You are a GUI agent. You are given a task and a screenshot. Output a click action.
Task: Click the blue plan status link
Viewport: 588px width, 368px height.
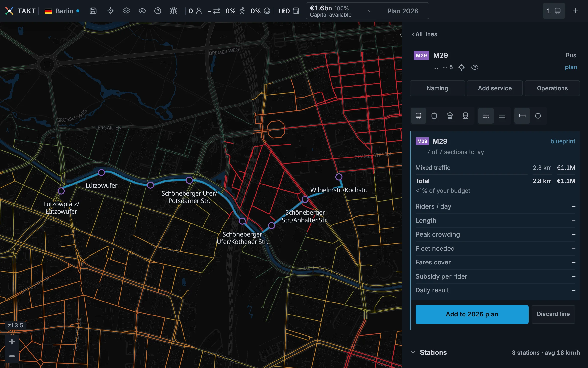pyautogui.click(x=571, y=67)
